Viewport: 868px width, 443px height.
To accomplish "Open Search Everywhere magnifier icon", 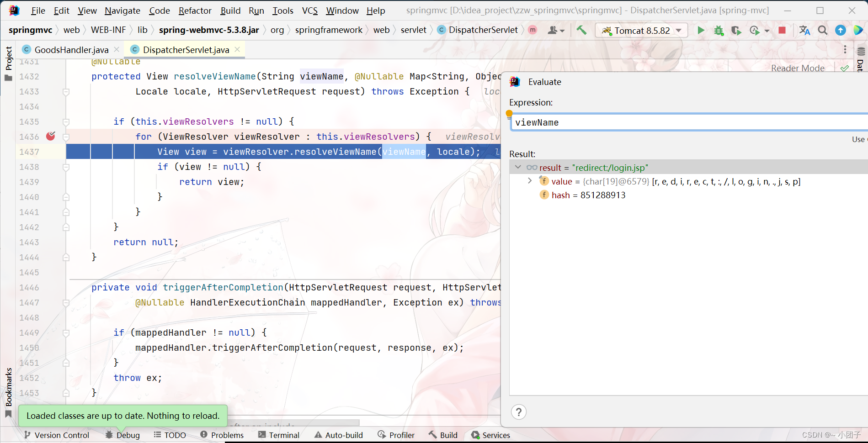I will pos(823,30).
